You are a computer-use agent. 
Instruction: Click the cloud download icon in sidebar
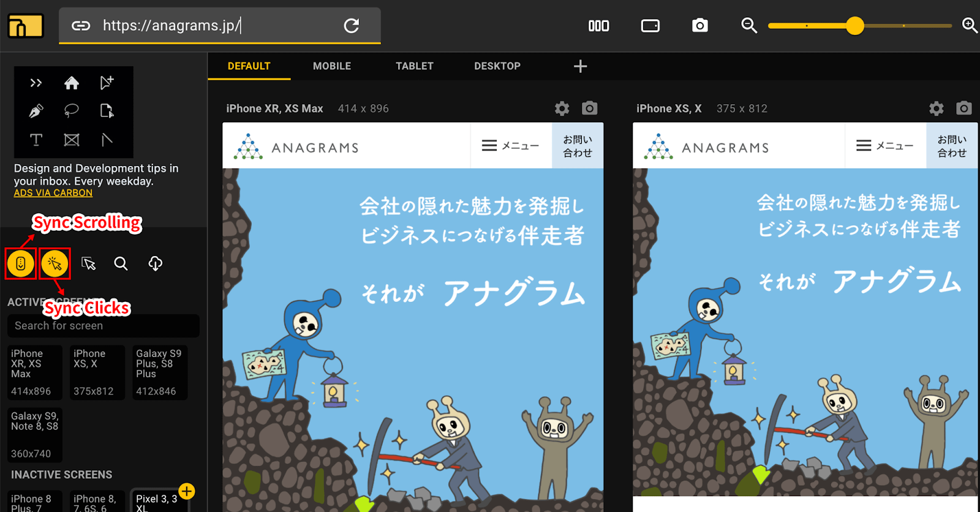coord(156,264)
